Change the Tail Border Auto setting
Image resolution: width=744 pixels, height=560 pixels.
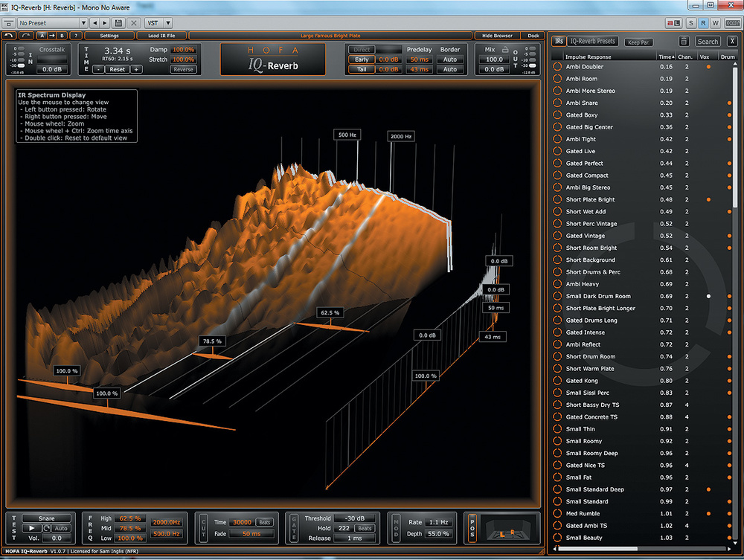coord(450,69)
